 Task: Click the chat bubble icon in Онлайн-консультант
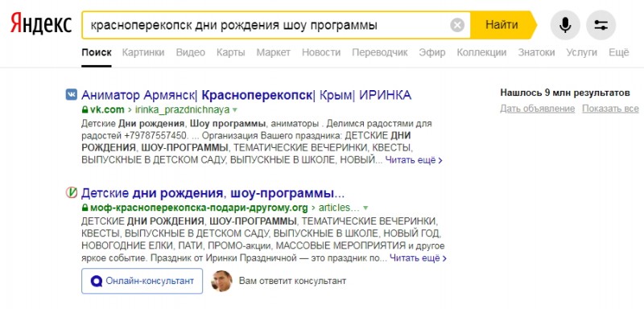pos(97,282)
